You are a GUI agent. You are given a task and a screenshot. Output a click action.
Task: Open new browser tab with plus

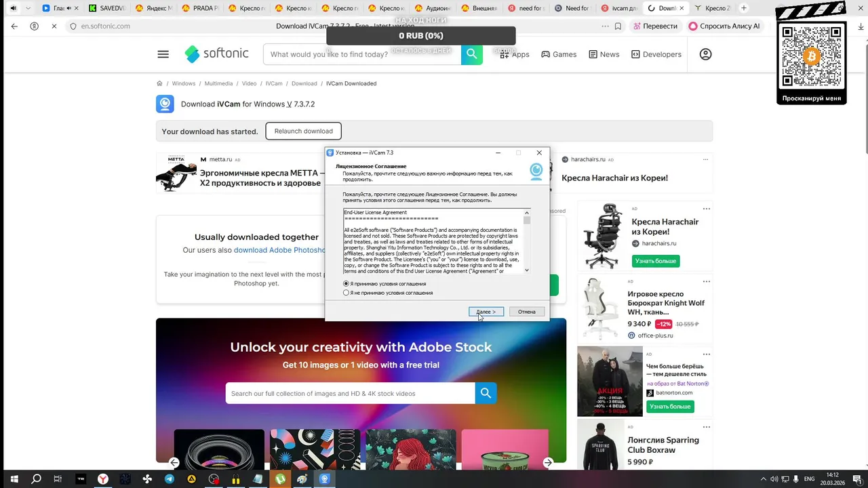744,8
